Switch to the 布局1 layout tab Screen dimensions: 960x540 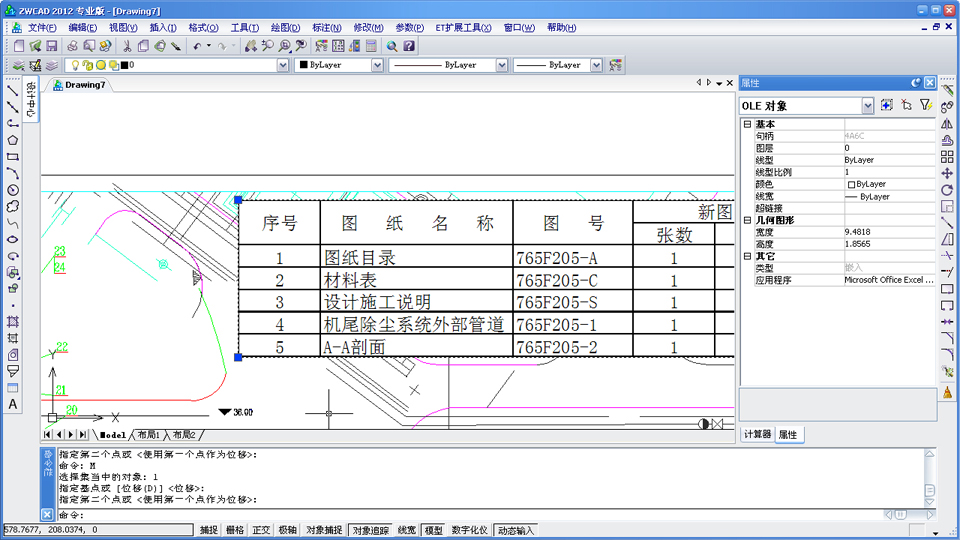(148, 435)
